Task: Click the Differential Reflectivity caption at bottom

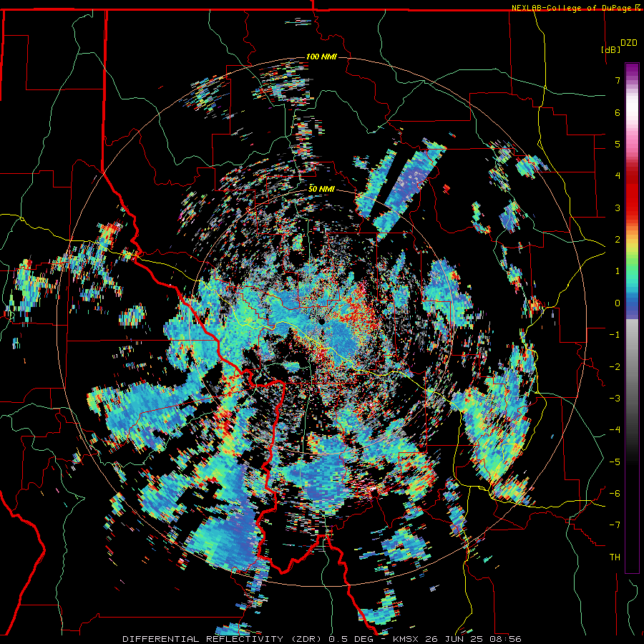Action: pyautogui.click(x=322, y=639)
